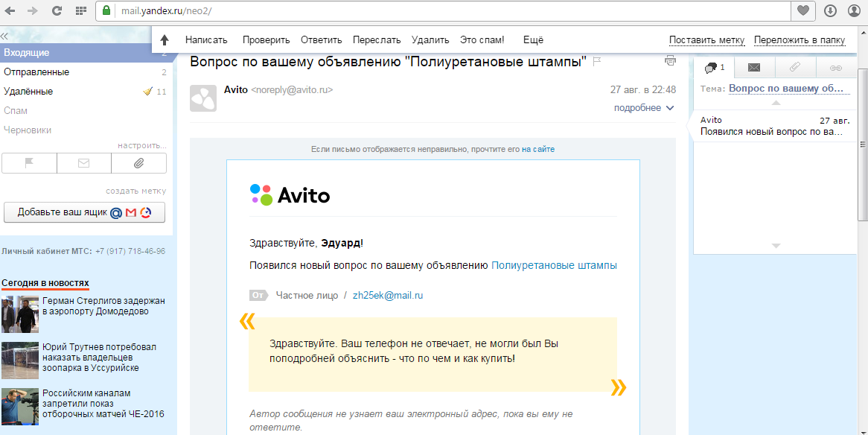Mark email with 'Это спам!'
This screenshot has width=868, height=435.
click(482, 40)
